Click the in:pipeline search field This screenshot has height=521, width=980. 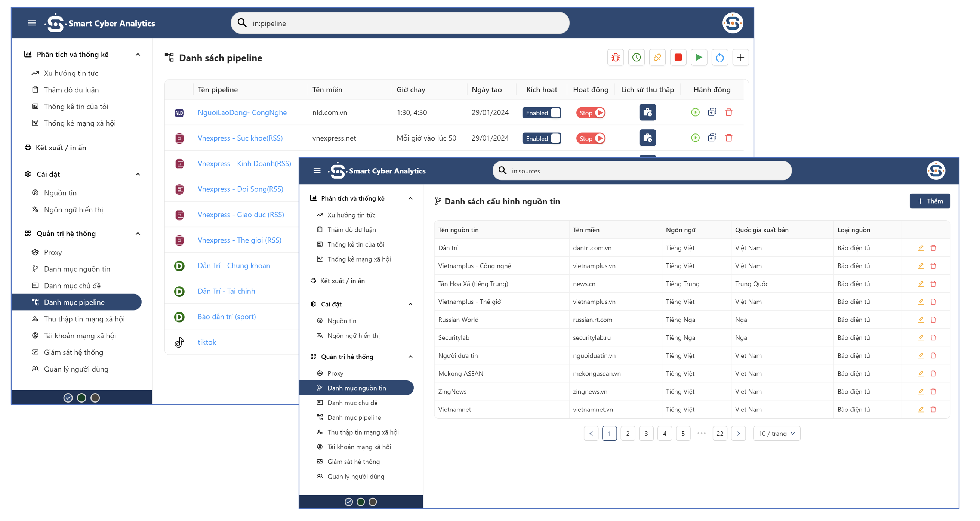coord(400,23)
